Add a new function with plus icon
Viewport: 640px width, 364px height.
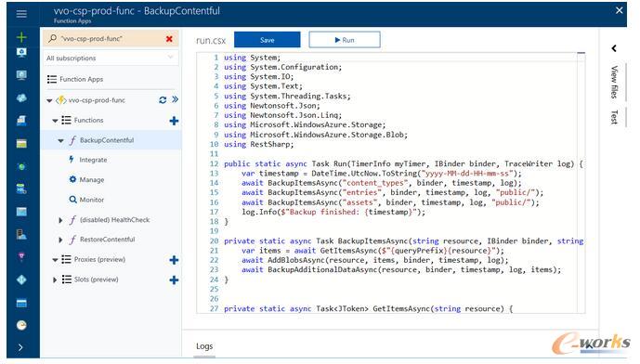pyautogui.click(x=174, y=121)
